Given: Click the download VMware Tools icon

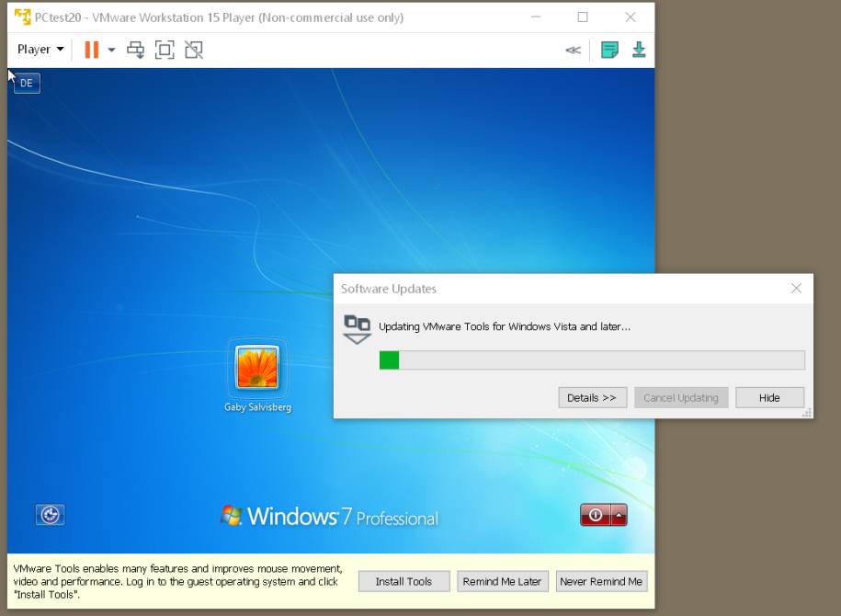Looking at the screenshot, I should click(x=638, y=50).
